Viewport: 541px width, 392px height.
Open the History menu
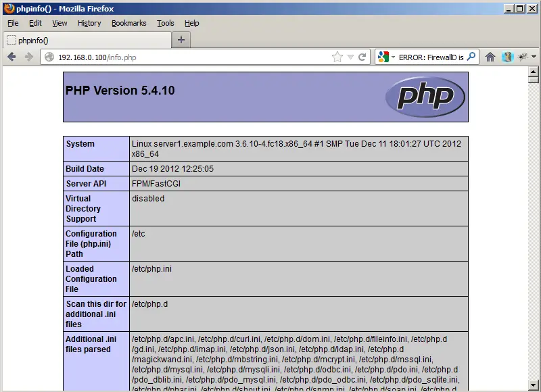tap(89, 23)
